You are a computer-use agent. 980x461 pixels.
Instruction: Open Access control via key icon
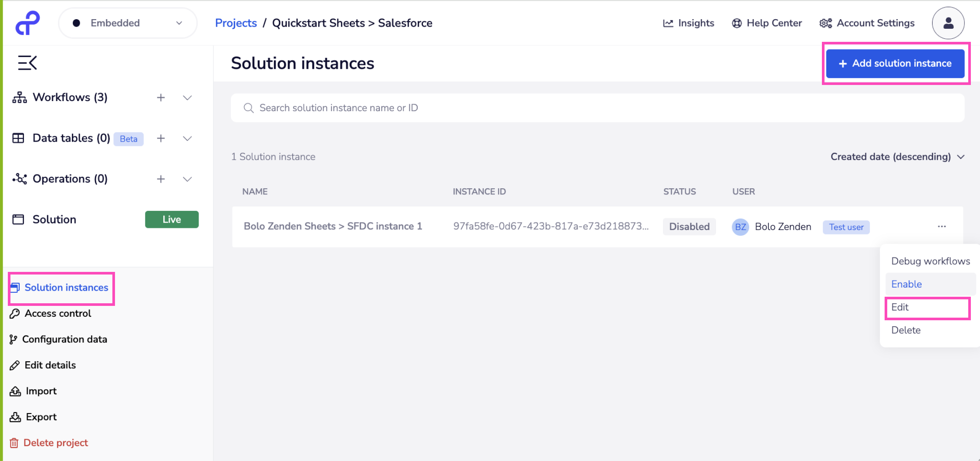click(14, 313)
